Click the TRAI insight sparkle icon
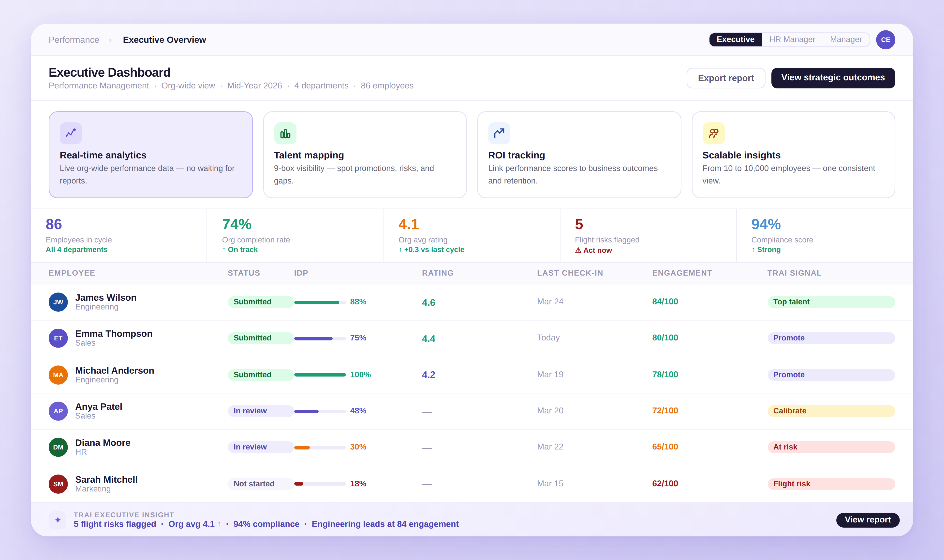 [x=58, y=520]
